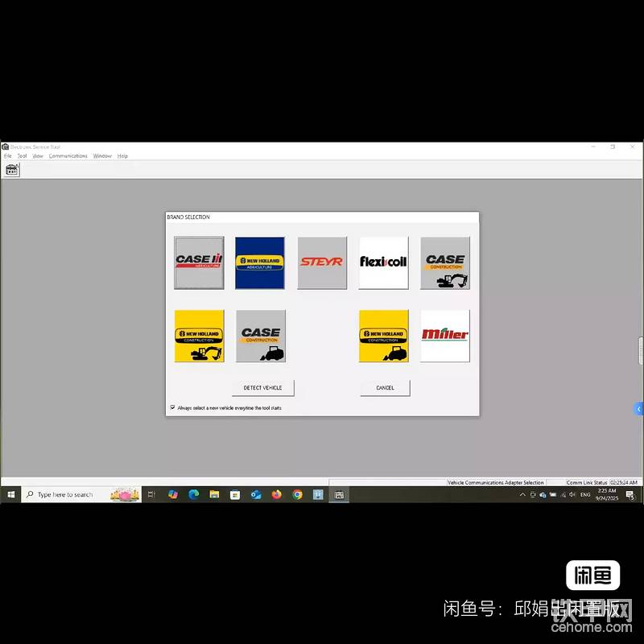The width and height of the screenshot is (644, 644).
Task: Choose the New Holland Agriculture brand tile
Action: [x=260, y=262]
